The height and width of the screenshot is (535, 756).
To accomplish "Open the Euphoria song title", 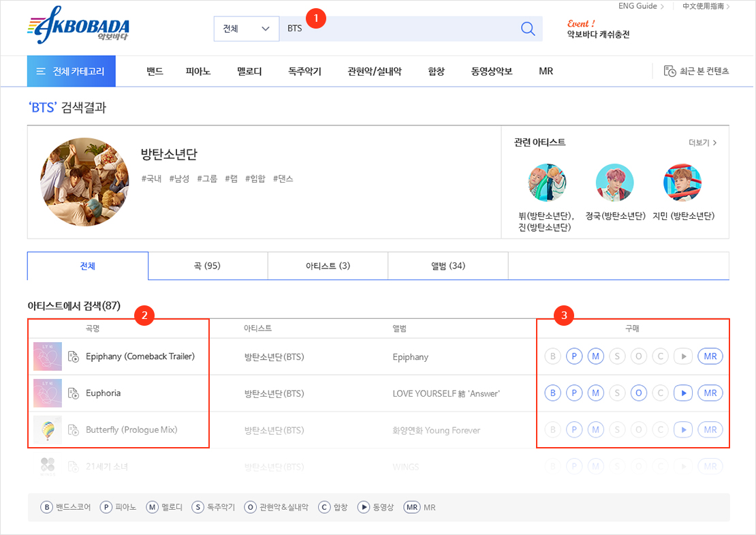I will pyautogui.click(x=103, y=393).
